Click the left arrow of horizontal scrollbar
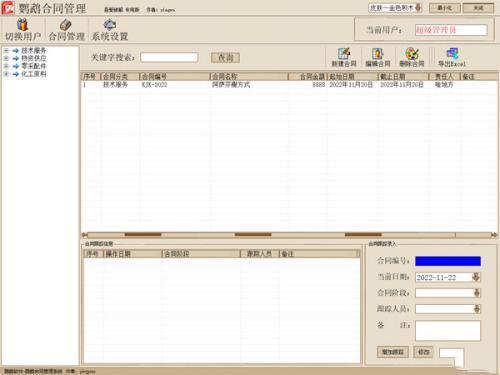Screen dimensions: 500x375 click(x=85, y=235)
